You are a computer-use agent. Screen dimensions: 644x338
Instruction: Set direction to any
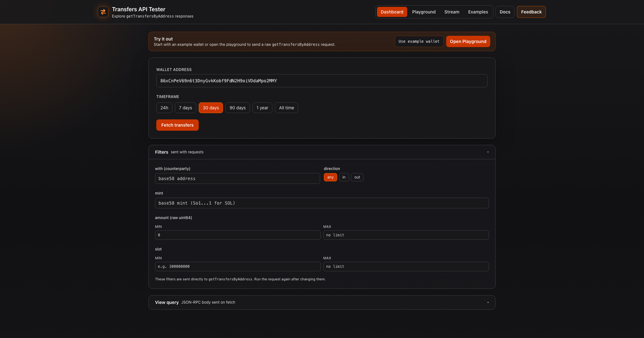point(331,177)
